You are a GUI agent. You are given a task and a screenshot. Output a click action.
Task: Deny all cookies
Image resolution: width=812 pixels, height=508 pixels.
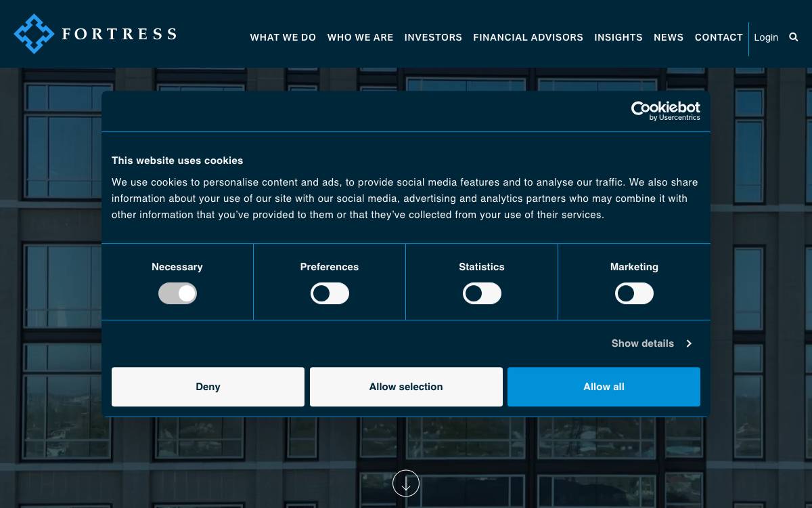point(208,387)
